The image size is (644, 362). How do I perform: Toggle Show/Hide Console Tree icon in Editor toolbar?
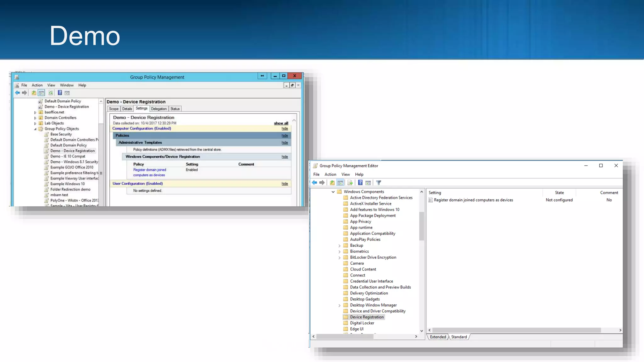point(340,183)
